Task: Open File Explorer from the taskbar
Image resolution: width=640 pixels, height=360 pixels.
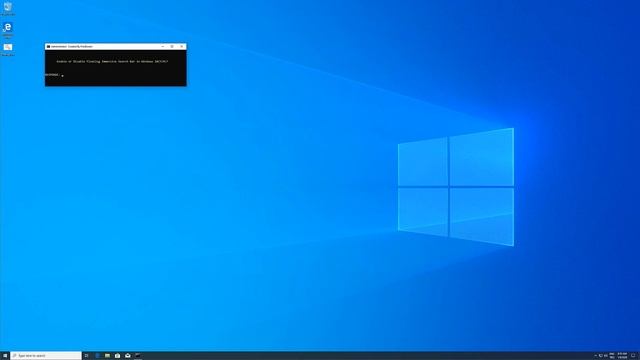Action: point(107,356)
